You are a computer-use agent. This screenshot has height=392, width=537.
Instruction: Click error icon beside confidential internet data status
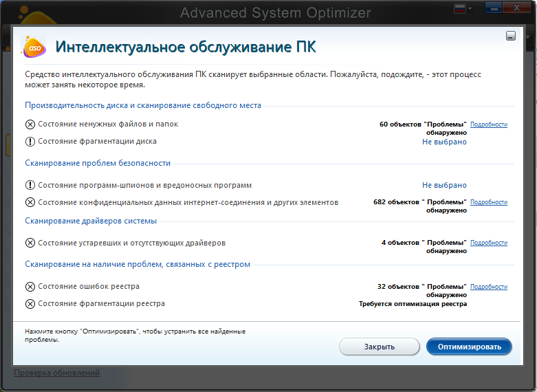click(30, 202)
